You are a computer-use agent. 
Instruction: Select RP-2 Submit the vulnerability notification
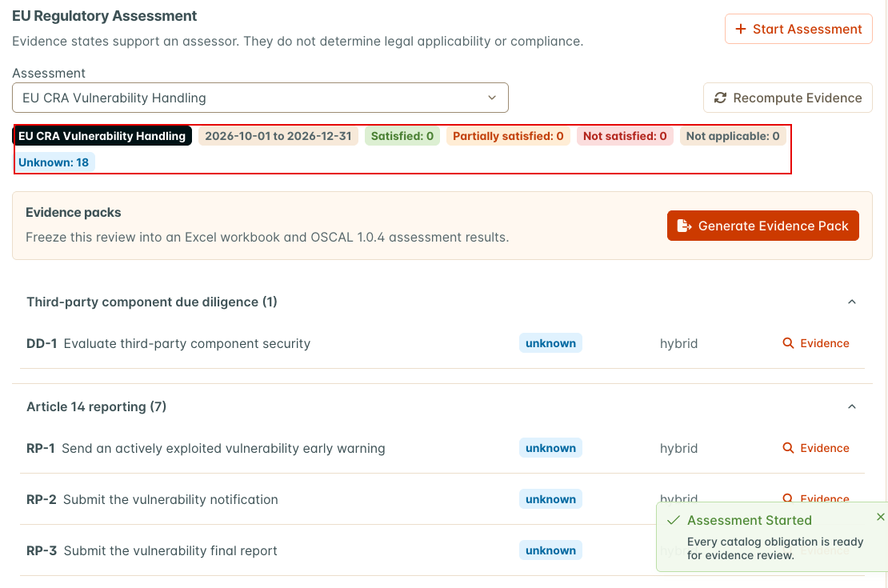click(152, 500)
